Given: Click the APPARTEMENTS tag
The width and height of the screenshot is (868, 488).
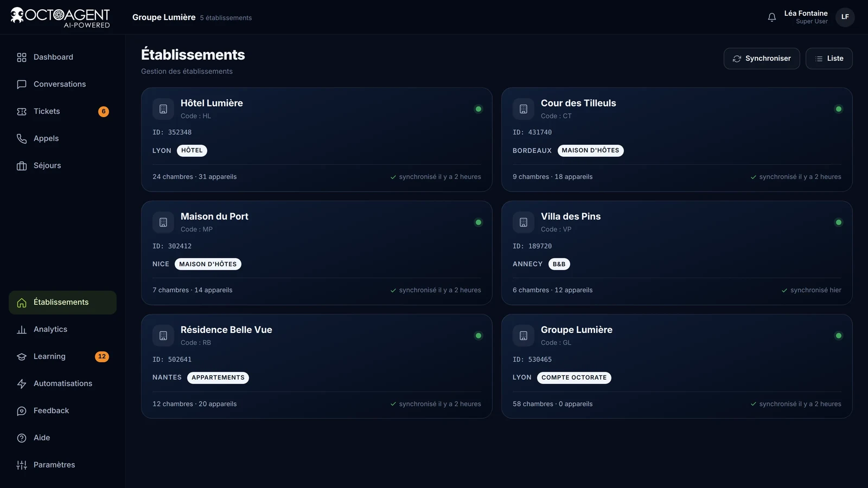Looking at the screenshot, I should tap(218, 378).
